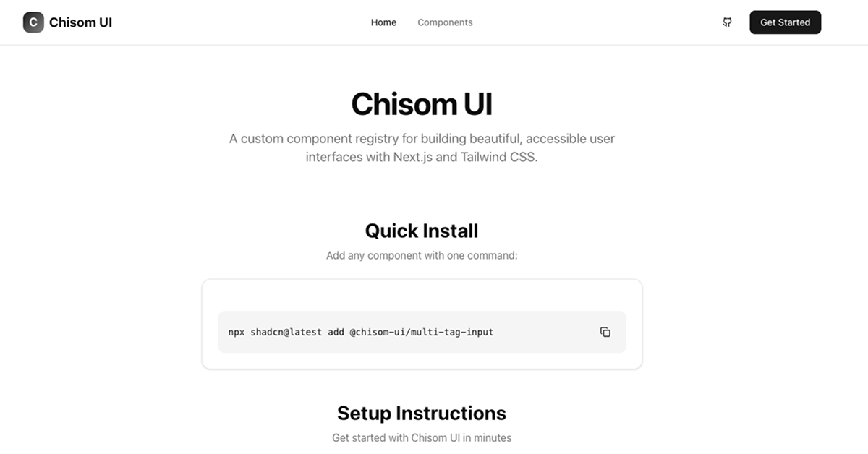This screenshot has height=454, width=868.
Task: Open Components from the top navigation
Action: tap(445, 22)
